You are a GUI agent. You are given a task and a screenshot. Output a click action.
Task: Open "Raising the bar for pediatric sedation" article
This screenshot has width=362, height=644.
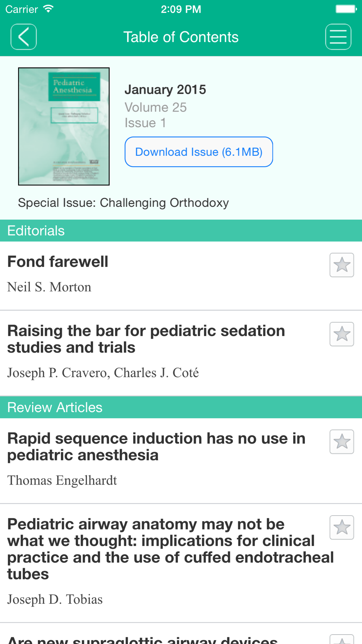pyautogui.click(x=146, y=339)
